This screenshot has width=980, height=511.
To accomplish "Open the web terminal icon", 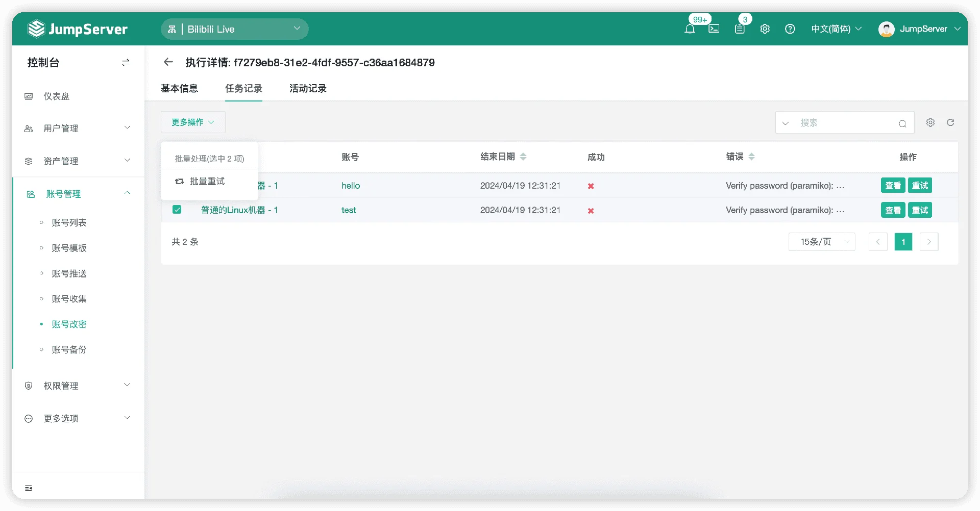I will pos(714,29).
